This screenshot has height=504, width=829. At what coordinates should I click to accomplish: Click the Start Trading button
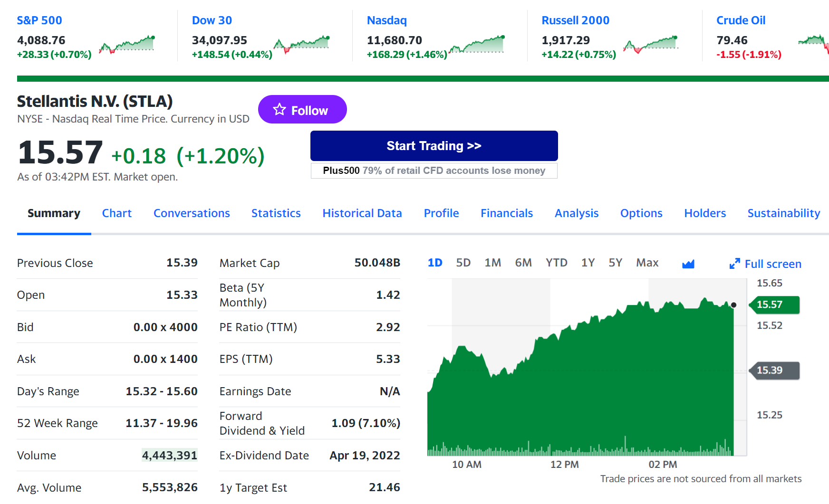pyautogui.click(x=434, y=146)
